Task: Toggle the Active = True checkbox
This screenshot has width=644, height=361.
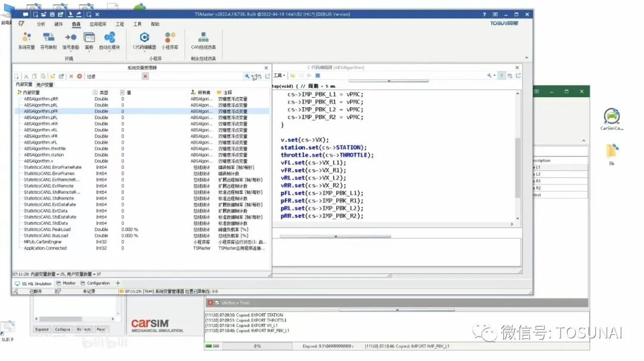Action: [x=217, y=303]
